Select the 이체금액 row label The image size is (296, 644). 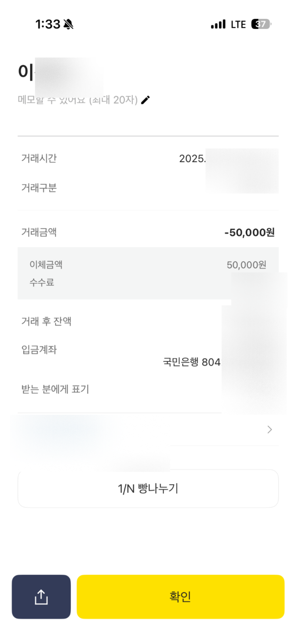click(x=46, y=264)
